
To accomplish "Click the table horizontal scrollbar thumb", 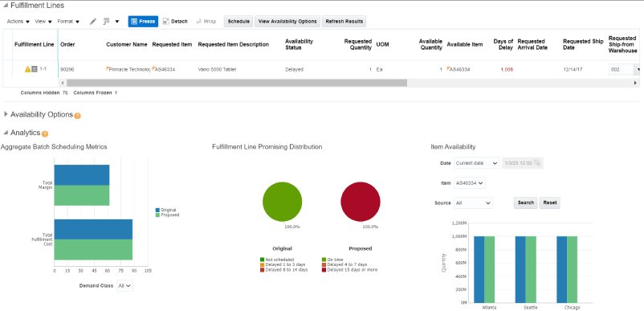I will click(237, 83).
